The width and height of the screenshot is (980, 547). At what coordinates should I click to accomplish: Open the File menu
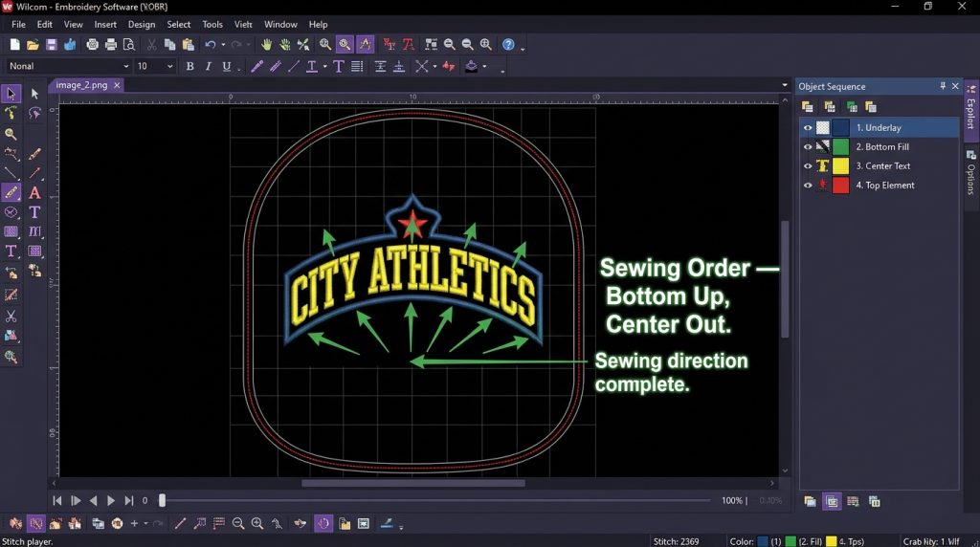(x=19, y=24)
